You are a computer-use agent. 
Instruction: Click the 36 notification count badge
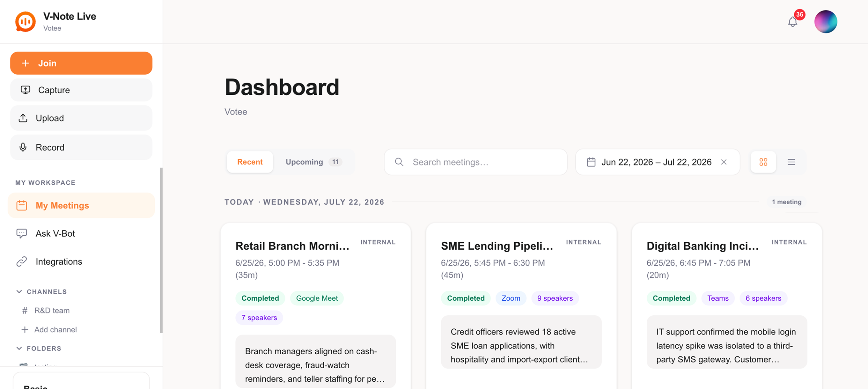pos(799,14)
